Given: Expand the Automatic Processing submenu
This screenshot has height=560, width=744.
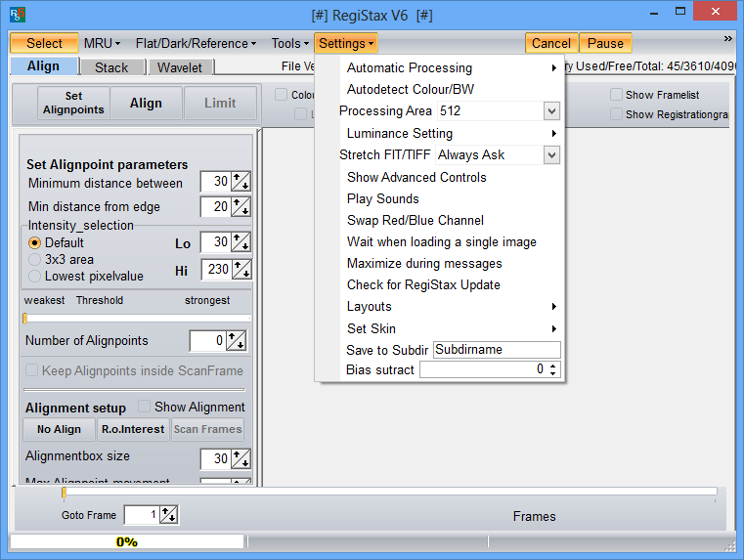Looking at the screenshot, I should pos(451,67).
